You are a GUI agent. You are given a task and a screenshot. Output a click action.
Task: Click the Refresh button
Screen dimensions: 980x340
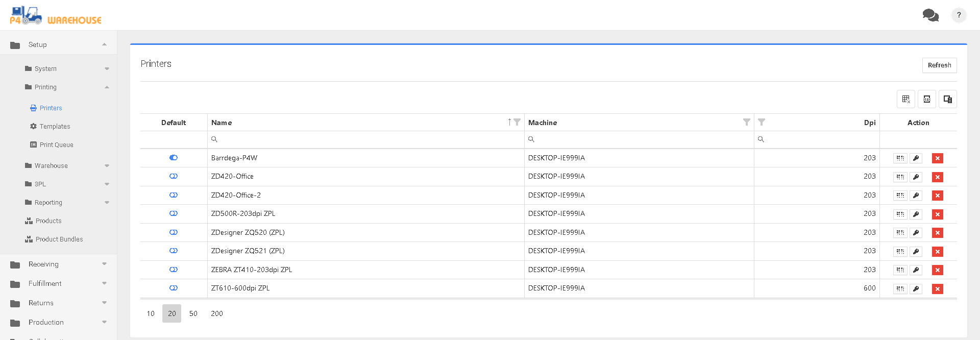click(x=939, y=65)
